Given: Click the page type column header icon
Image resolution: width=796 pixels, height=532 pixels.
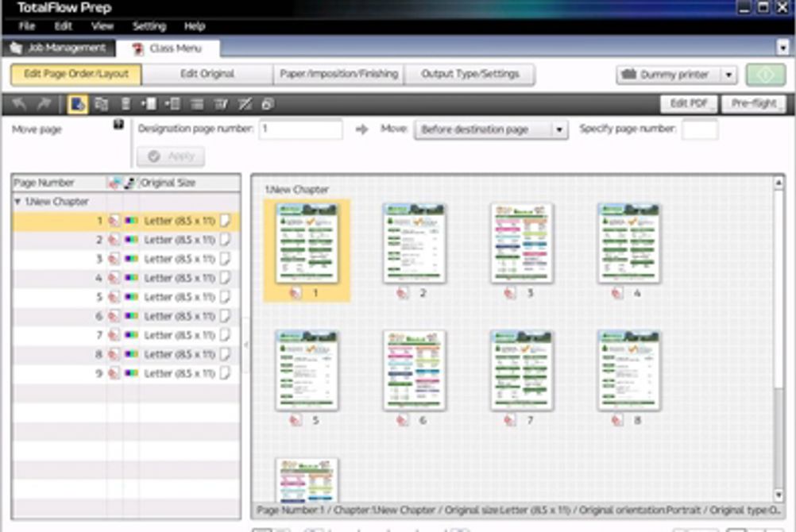Looking at the screenshot, I should coord(114,183).
